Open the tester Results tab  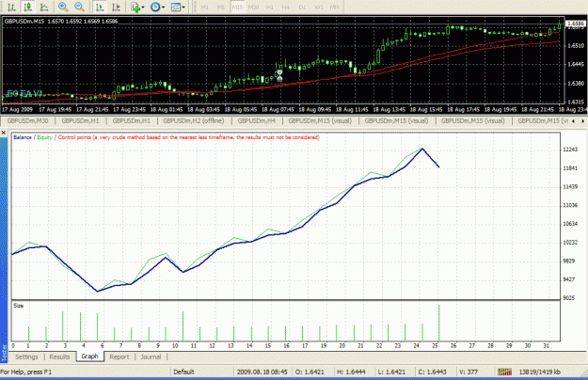[59, 356]
